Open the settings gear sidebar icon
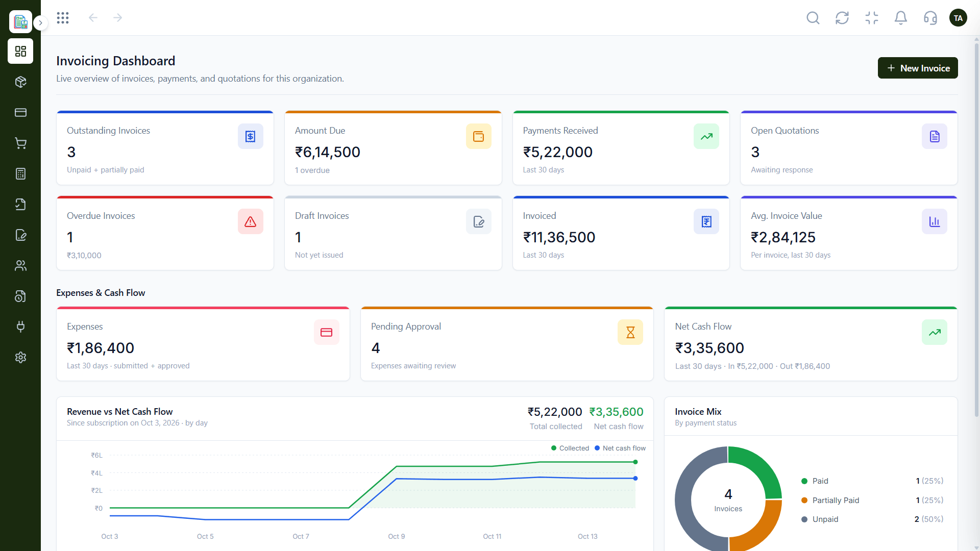Screen dimensions: 980x551 (20, 357)
